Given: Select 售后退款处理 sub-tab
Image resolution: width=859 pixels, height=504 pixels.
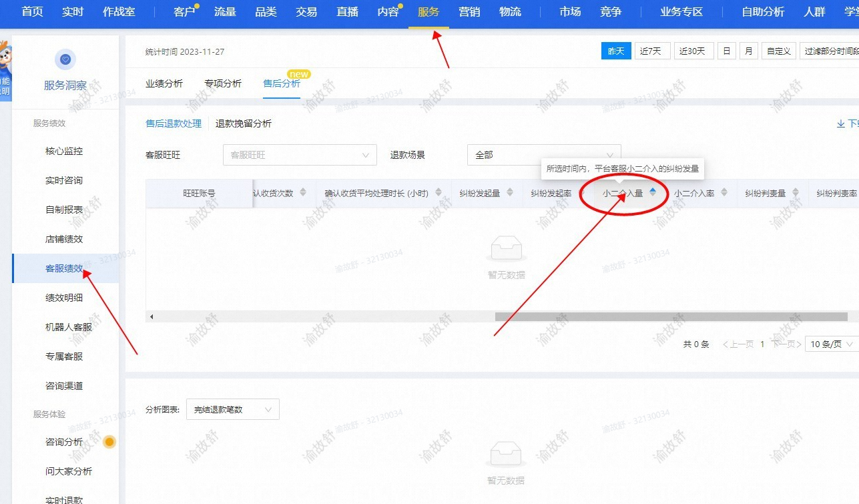Looking at the screenshot, I should click(x=174, y=123).
